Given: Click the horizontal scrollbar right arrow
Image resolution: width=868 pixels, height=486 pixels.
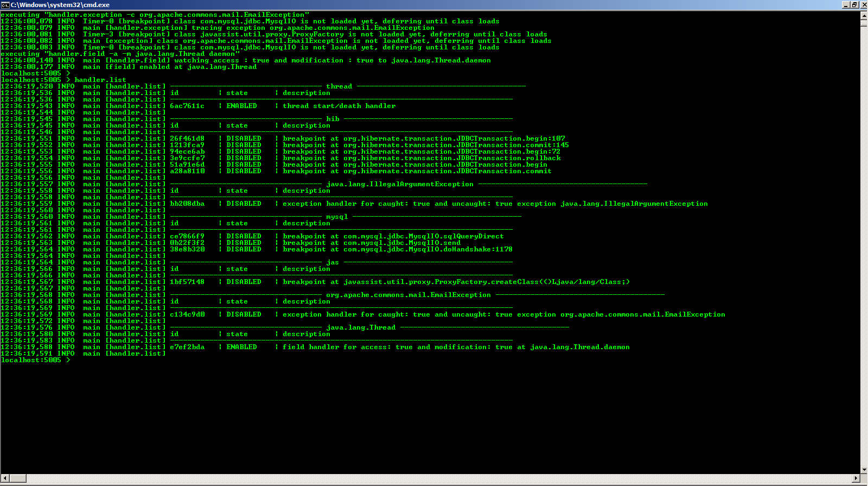Looking at the screenshot, I should click(856, 478).
